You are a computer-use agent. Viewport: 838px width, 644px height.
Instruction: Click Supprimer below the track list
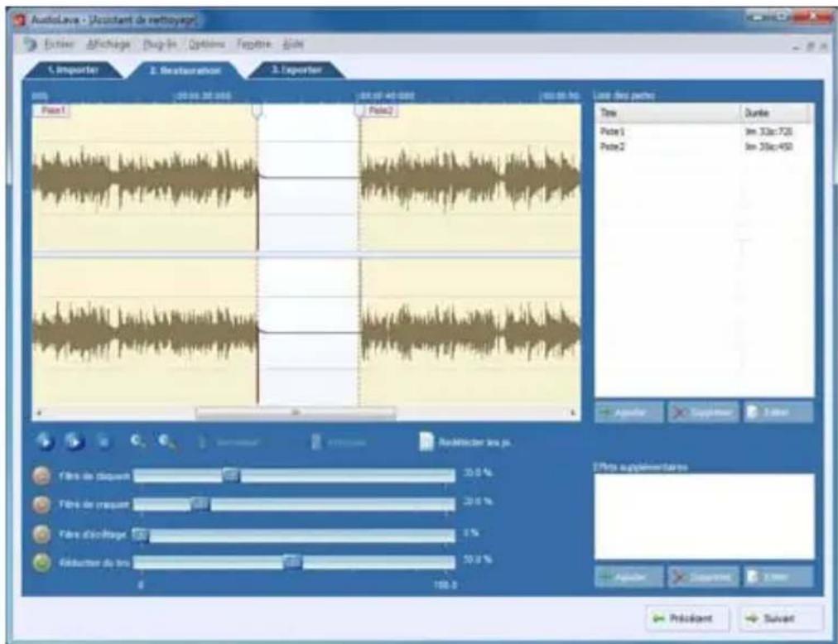point(703,412)
